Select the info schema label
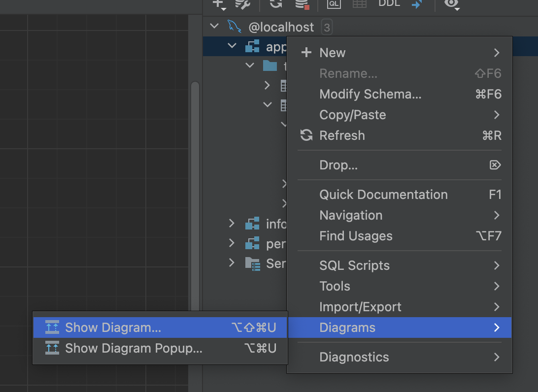Image resolution: width=538 pixels, height=392 pixels. click(x=276, y=224)
